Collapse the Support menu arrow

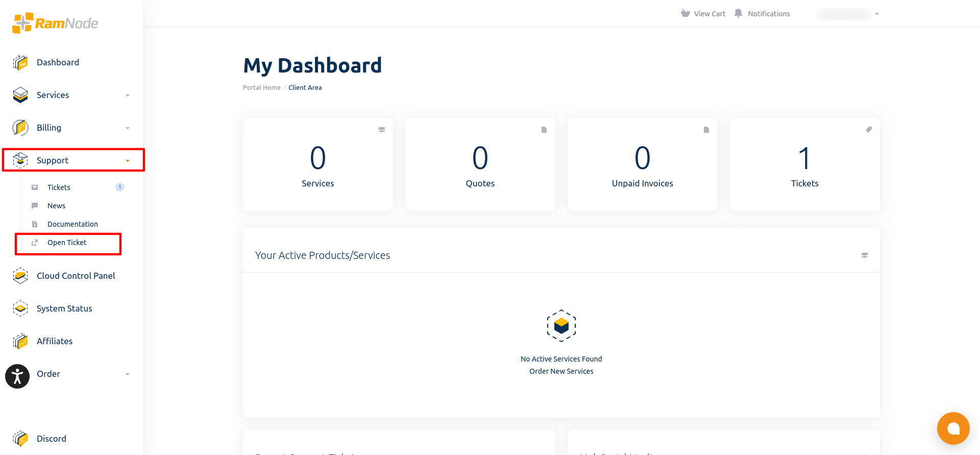[x=128, y=161]
